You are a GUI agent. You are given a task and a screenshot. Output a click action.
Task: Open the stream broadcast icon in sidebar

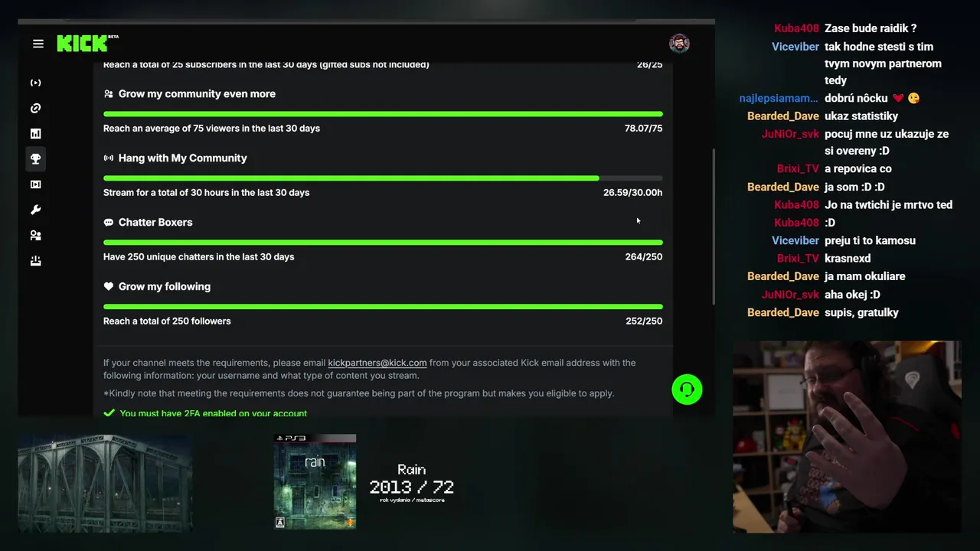(x=35, y=83)
